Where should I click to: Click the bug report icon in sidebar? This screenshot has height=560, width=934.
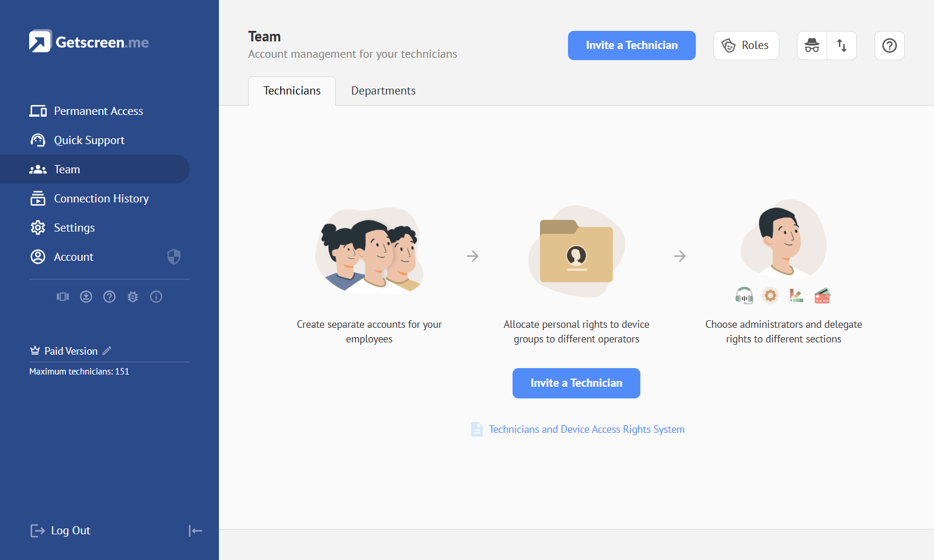pos(133,297)
